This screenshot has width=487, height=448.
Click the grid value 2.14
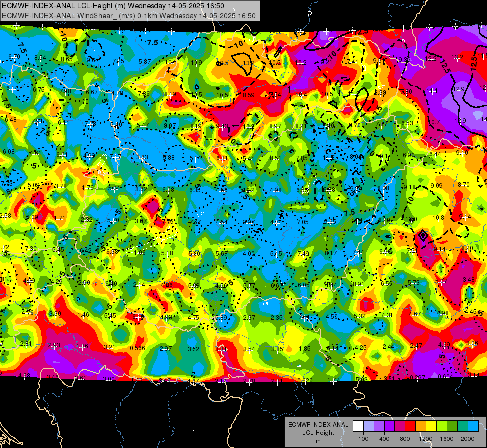pos(139,284)
